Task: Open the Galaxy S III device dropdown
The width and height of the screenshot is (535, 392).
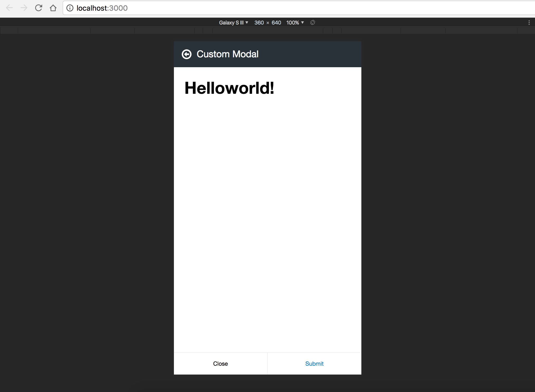Action: click(233, 23)
